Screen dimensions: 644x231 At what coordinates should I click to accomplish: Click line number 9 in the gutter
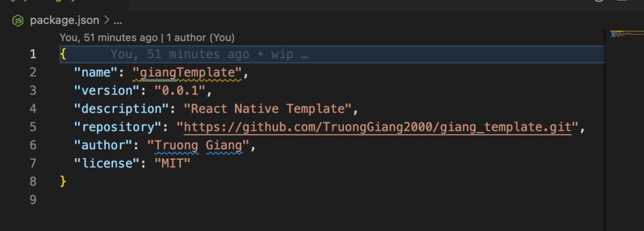click(33, 200)
